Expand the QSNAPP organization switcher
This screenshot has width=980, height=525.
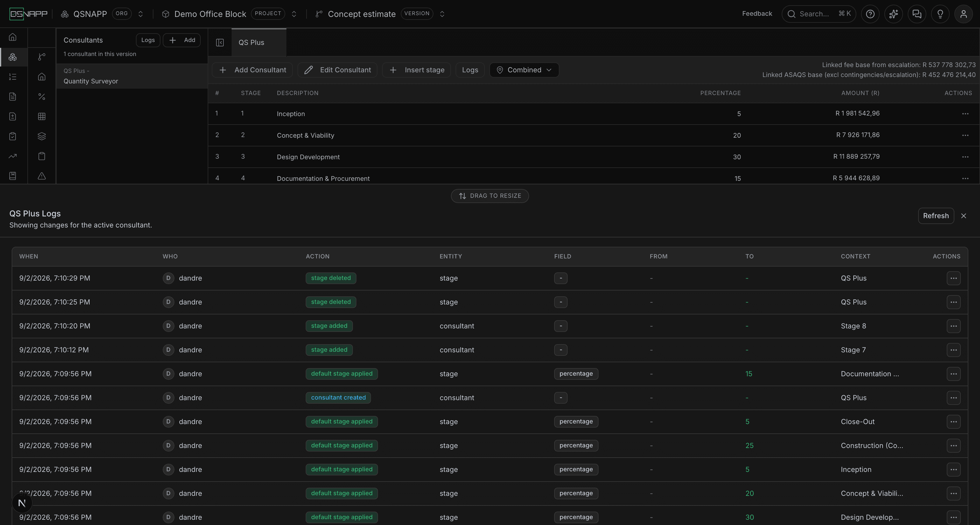click(x=140, y=14)
